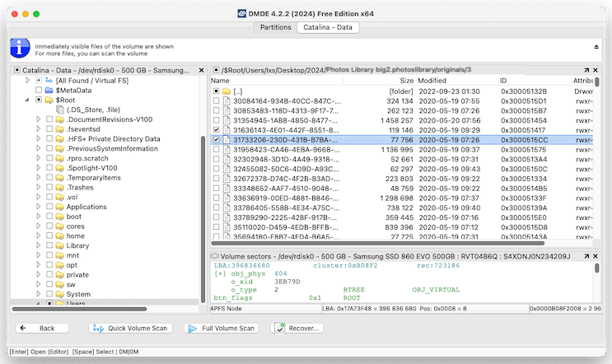Click the All Found / Virtual FS icon

pyautogui.click(x=49, y=80)
